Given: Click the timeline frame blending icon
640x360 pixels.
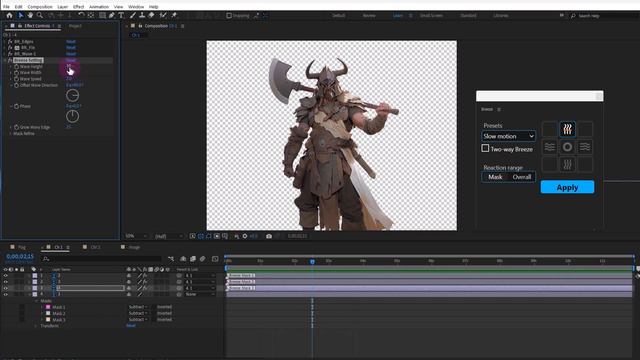Looking at the screenshot, I should (x=193, y=259).
